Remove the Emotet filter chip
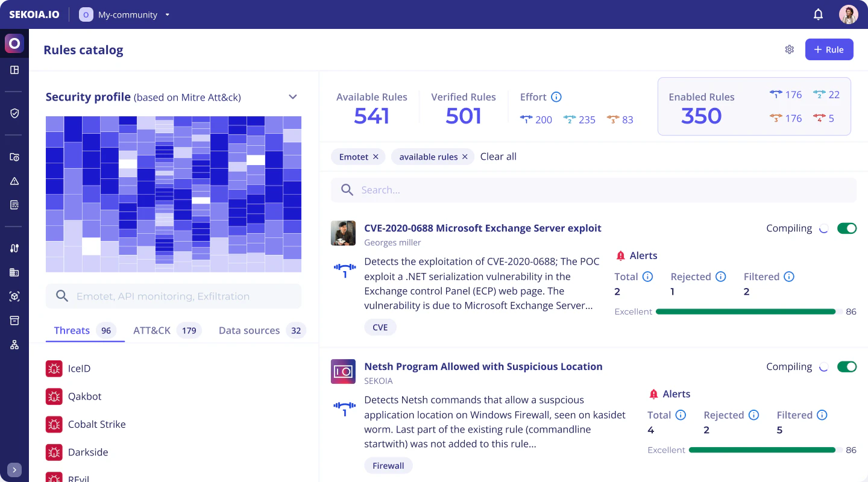Image resolution: width=868 pixels, height=482 pixels. pos(375,156)
